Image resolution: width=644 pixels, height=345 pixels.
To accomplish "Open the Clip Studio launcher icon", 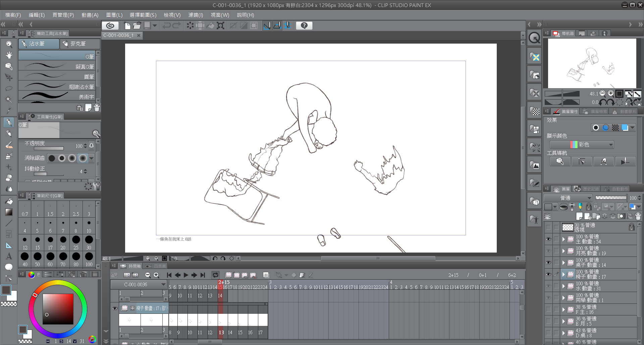I will click(x=110, y=25).
